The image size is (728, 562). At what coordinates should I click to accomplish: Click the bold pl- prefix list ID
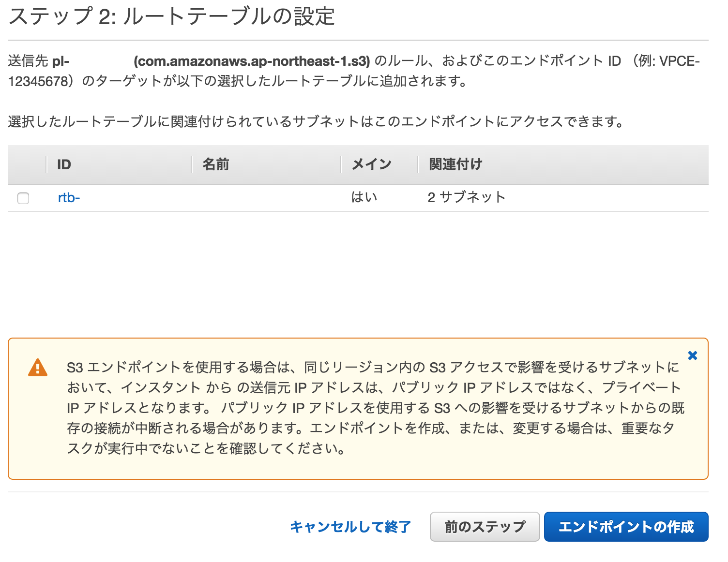click(x=61, y=61)
